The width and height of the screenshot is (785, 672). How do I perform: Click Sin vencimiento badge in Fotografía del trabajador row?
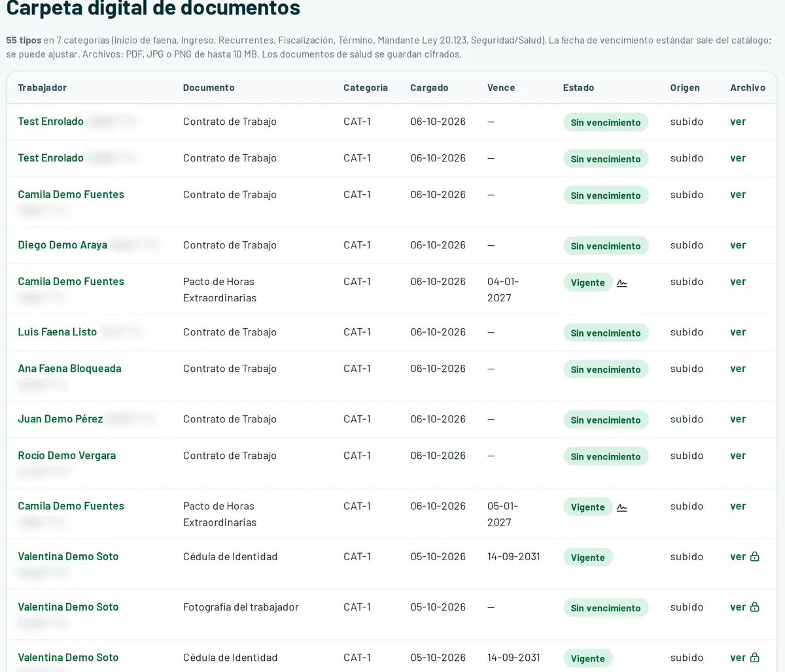[606, 608]
